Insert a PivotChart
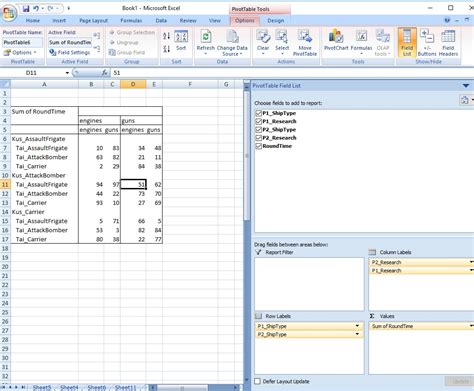 336,41
